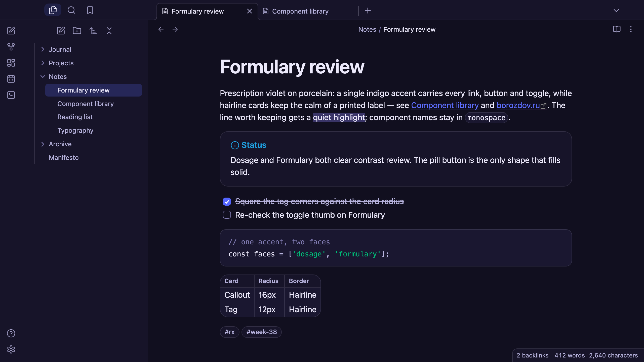Expand the Journal folder
Screen dimensions: 644x362
(43, 50)
